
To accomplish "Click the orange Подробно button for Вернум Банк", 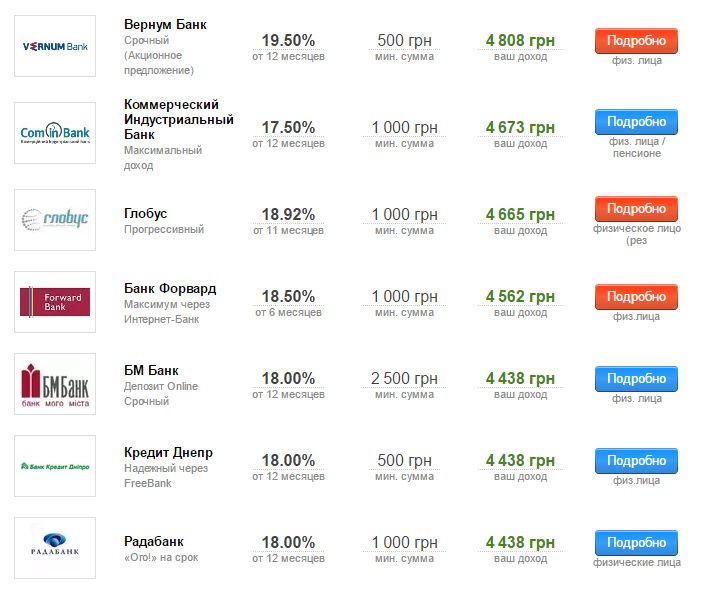I will (x=636, y=41).
